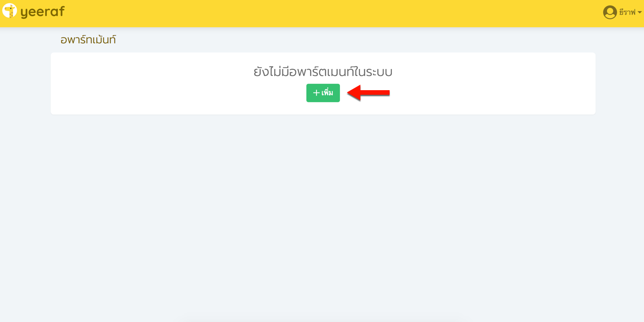Click the plus icon inside เพิ่ม button
Viewport: 644px width, 322px height.
click(316, 93)
